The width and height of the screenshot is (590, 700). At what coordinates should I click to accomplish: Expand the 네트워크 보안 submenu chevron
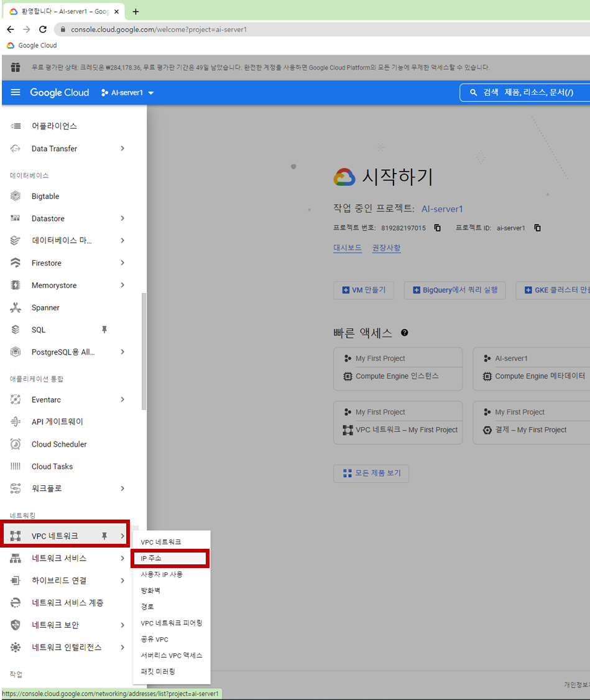[x=122, y=625]
